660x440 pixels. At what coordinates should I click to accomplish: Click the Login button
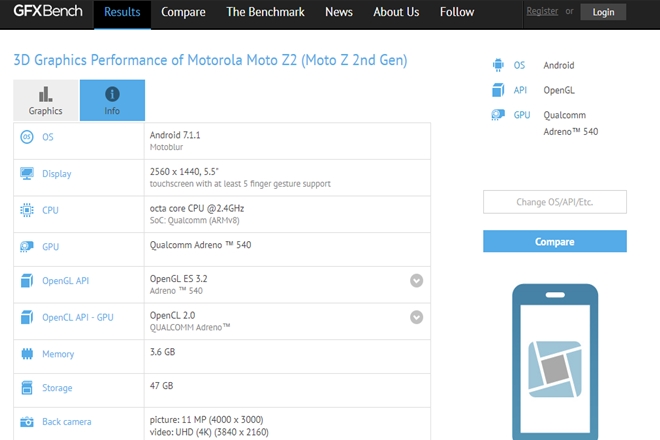(x=603, y=12)
